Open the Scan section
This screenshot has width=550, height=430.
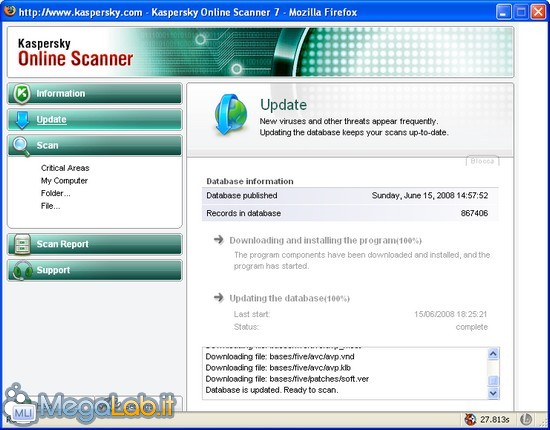click(95, 146)
